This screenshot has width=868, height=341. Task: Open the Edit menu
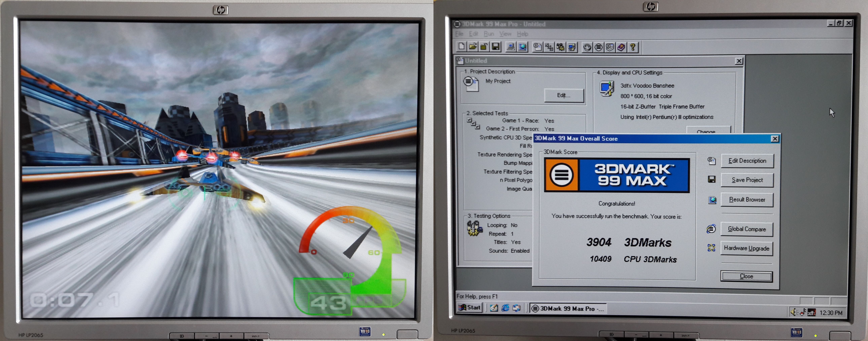pyautogui.click(x=473, y=34)
